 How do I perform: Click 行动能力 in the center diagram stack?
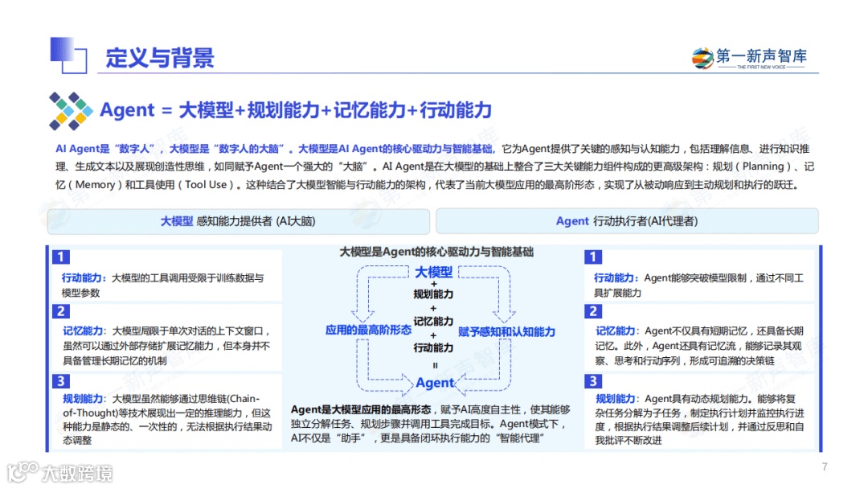pos(433,347)
